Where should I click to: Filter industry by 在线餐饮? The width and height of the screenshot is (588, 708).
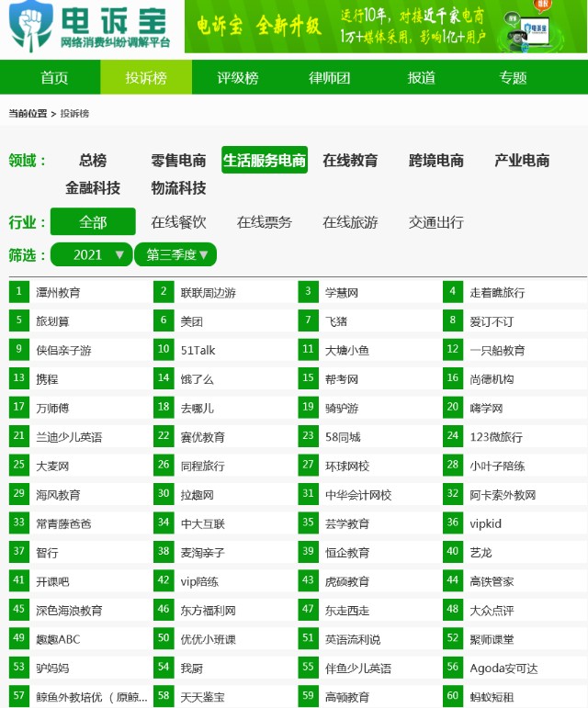tap(178, 222)
